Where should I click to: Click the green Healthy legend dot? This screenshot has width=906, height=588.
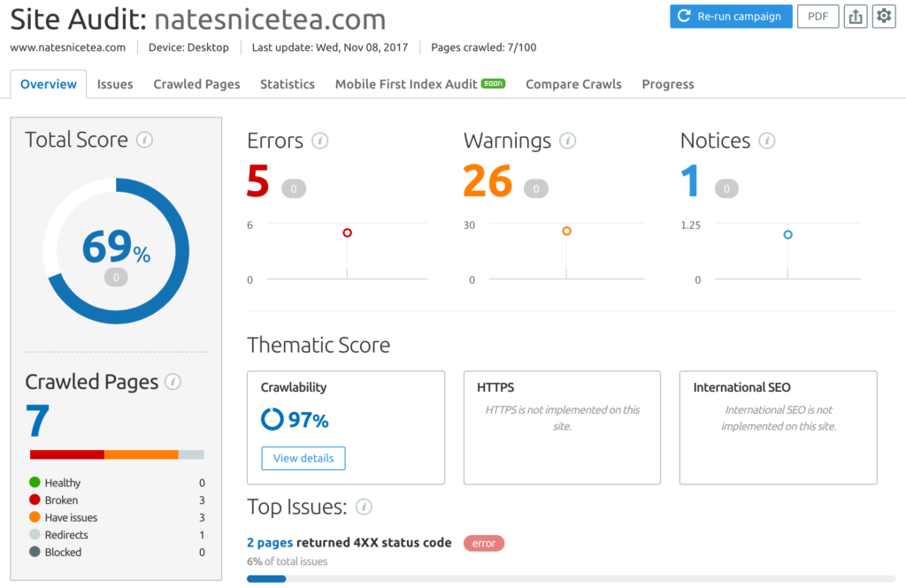[35, 482]
